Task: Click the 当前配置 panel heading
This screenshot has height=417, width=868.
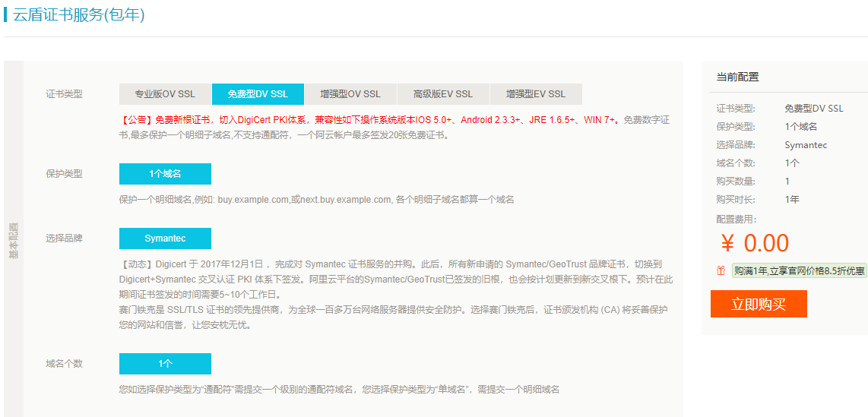Action: pyautogui.click(x=737, y=77)
